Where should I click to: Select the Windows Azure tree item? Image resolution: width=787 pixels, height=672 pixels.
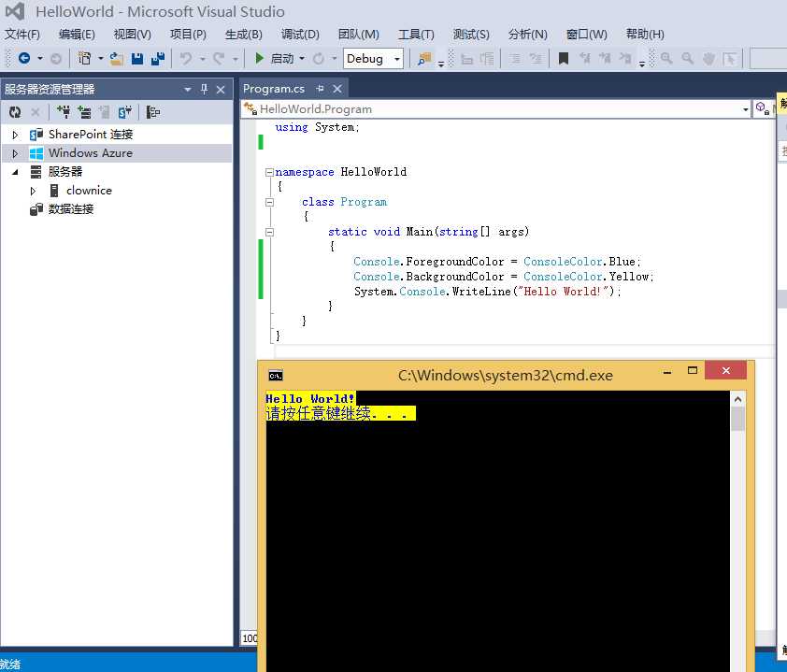tap(91, 153)
